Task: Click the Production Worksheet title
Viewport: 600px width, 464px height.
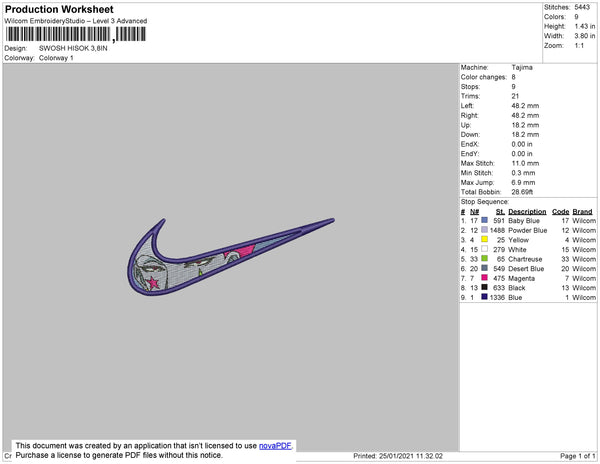Action: click(x=59, y=9)
